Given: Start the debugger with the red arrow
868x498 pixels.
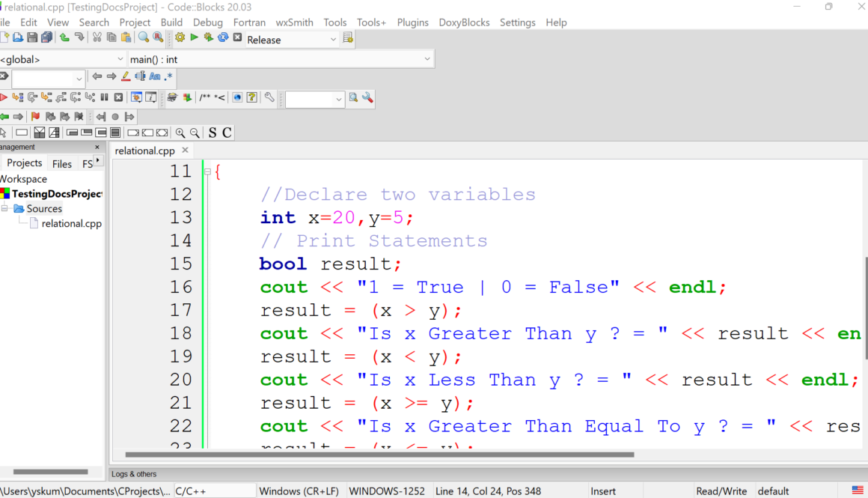Looking at the screenshot, I should pyautogui.click(x=4, y=98).
